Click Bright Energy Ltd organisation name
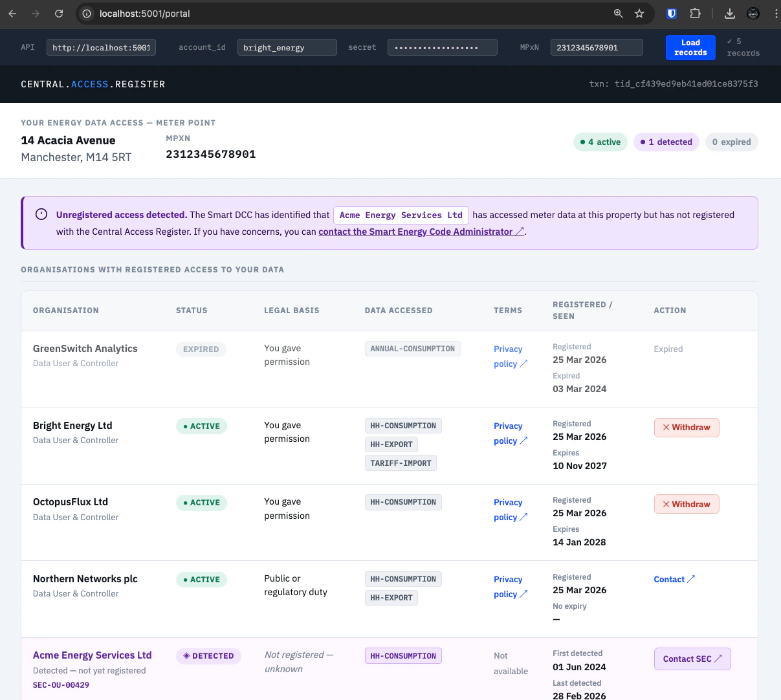 pyautogui.click(x=72, y=425)
